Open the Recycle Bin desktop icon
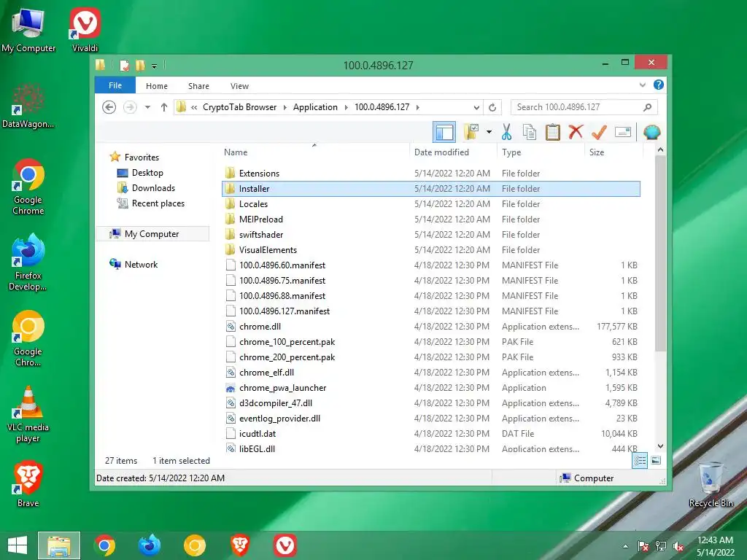 click(x=711, y=484)
